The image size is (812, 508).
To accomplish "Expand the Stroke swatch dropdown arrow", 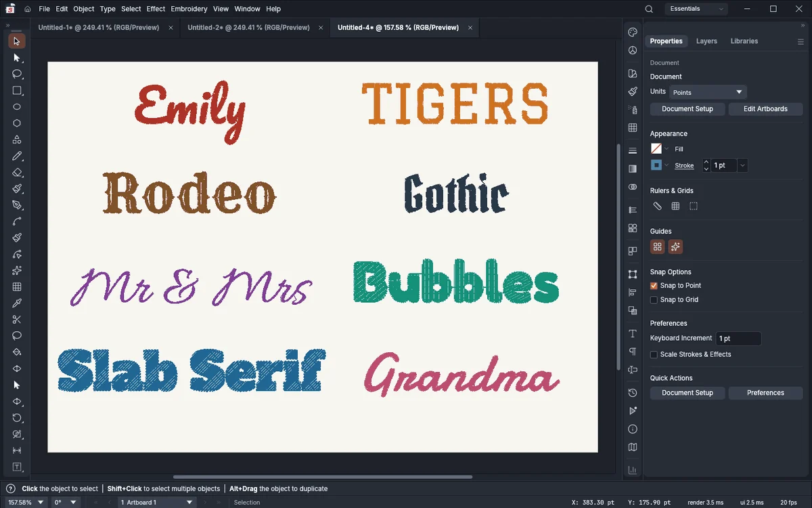I will (667, 165).
